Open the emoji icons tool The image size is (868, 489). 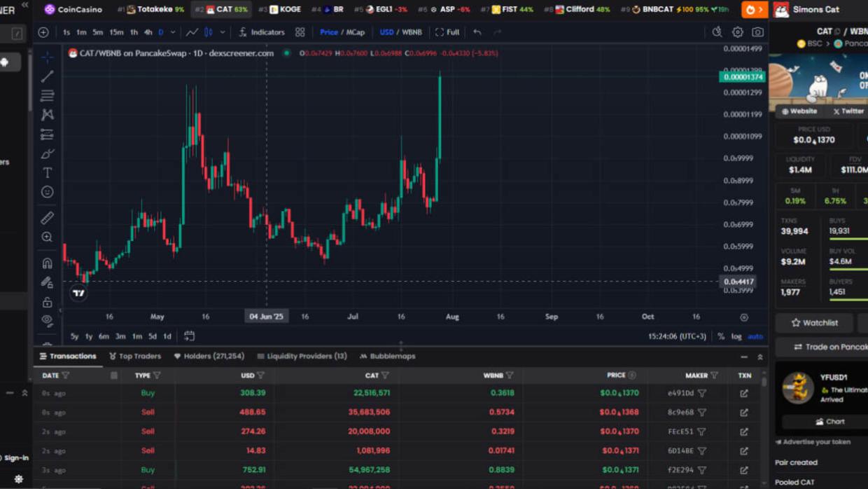click(47, 192)
